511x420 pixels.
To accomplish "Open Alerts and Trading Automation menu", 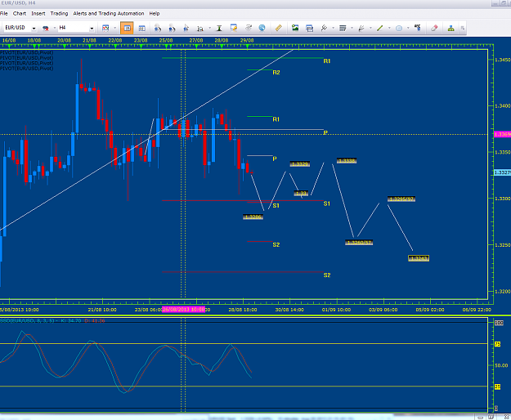I will (109, 13).
